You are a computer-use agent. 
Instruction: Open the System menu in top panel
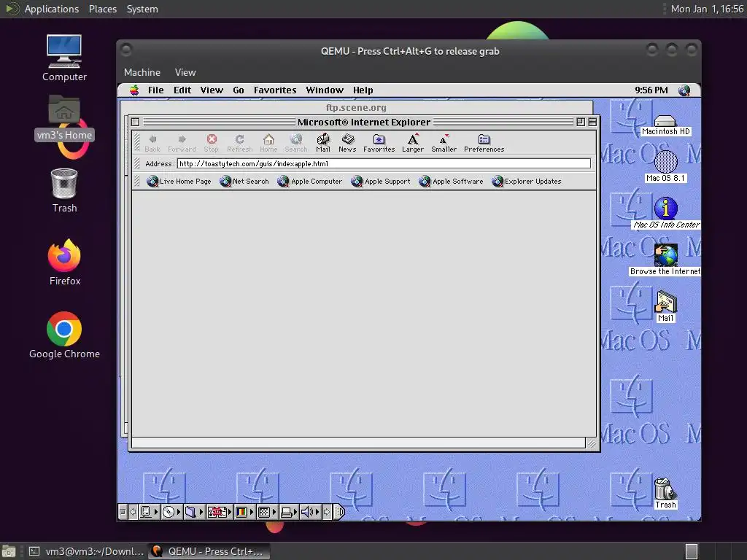pyautogui.click(x=142, y=9)
